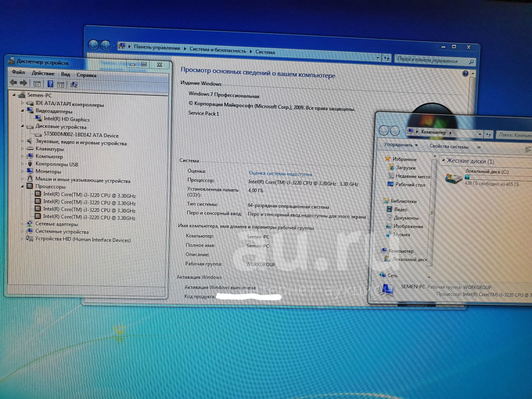Click Back arrow in Device Manager toolbar
532x399 pixels.
coord(14,83)
